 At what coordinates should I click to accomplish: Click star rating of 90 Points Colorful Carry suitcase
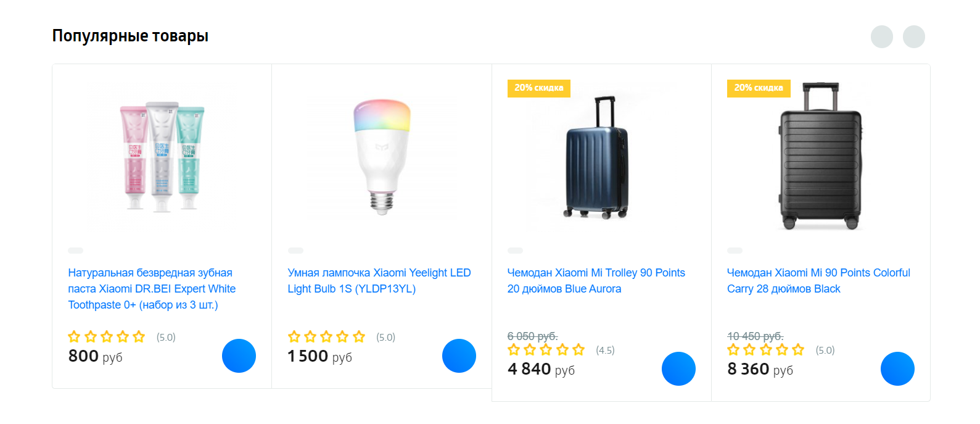[x=765, y=350]
